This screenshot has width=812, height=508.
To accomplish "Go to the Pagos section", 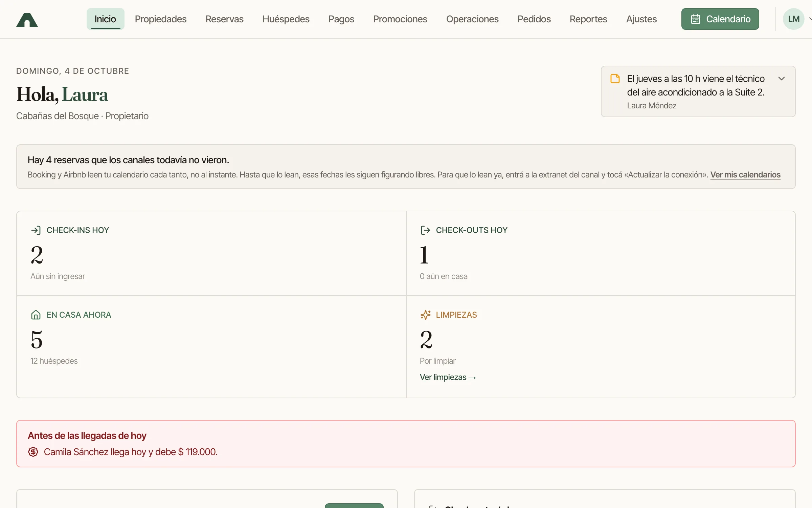I will pos(341,19).
